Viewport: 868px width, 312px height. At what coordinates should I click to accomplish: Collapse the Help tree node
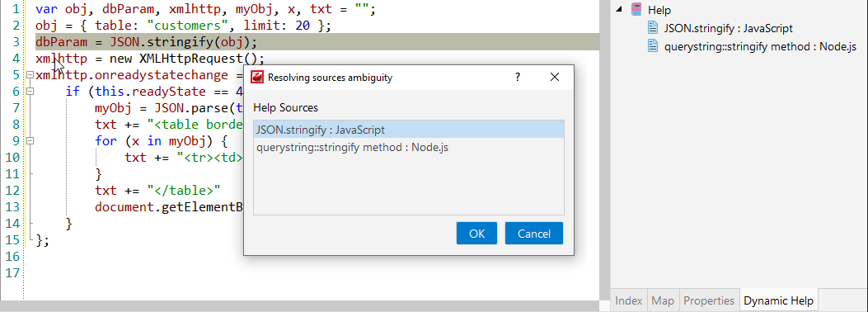point(619,10)
